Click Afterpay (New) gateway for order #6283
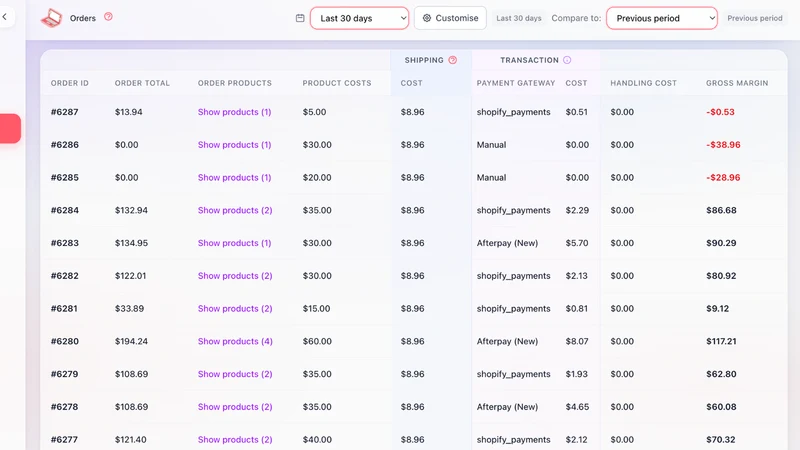The width and height of the screenshot is (800, 450). point(507,243)
